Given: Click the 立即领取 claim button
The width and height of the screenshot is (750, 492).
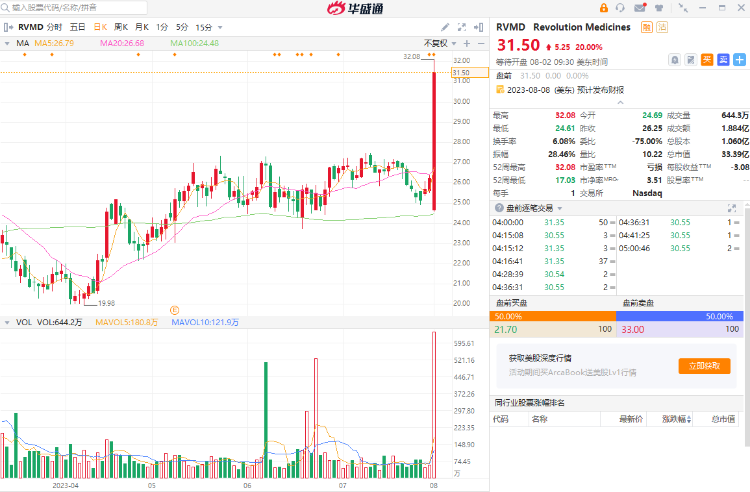Looking at the screenshot, I should coord(704,366).
